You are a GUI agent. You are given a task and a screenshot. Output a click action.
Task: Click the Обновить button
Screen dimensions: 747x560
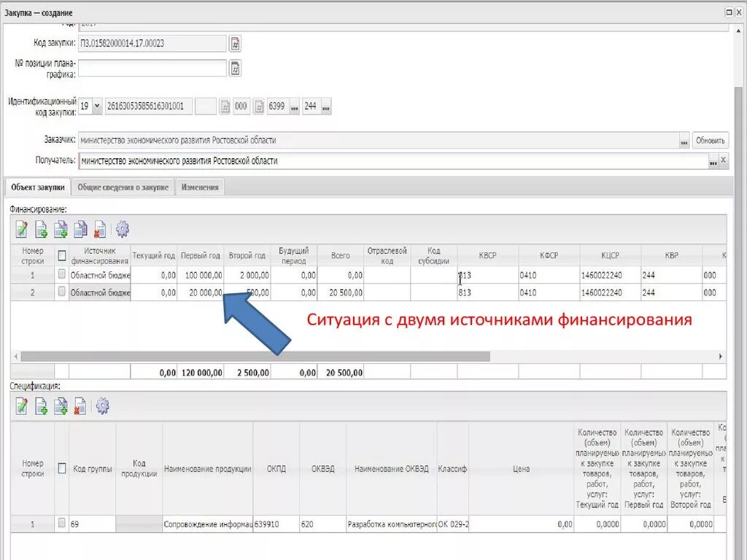click(x=710, y=141)
